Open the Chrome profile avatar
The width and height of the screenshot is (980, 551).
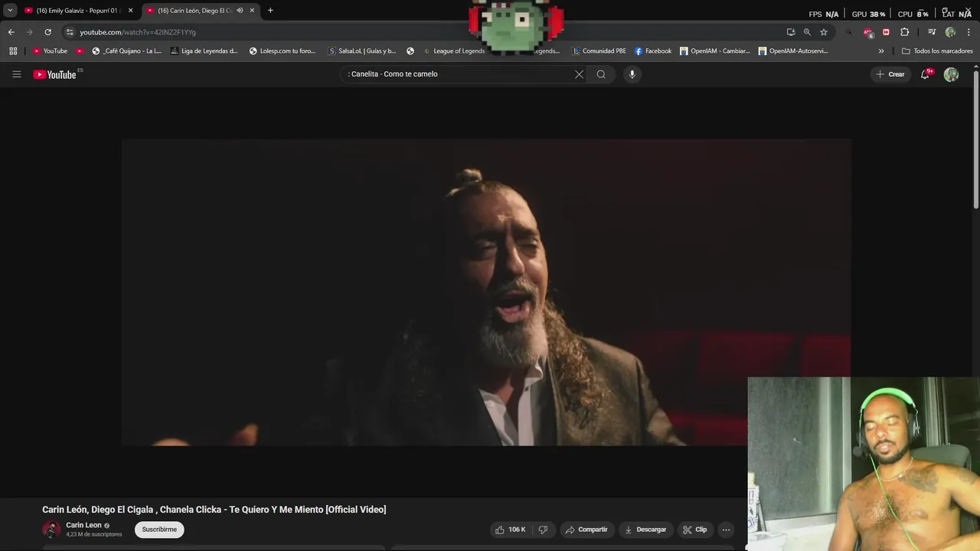(x=950, y=32)
